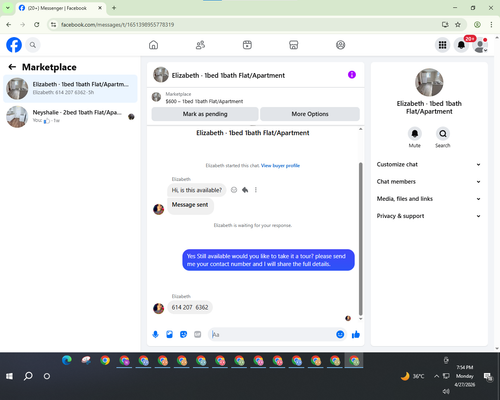This screenshot has height=400, width=500.
Task: Open Cortana circle icon on the taskbar
Action: pyautogui.click(x=47, y=376)
